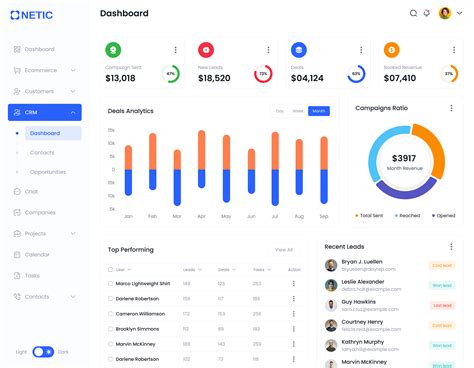Click the blue Deals icon
Viewport: 474px width, 368px height.
299,50
